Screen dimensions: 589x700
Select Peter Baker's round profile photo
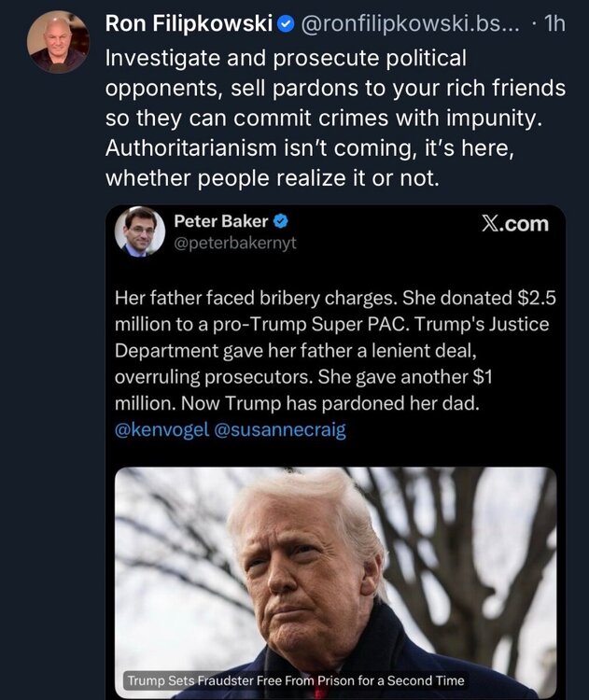pyautogui.click(x=139, y=231)
